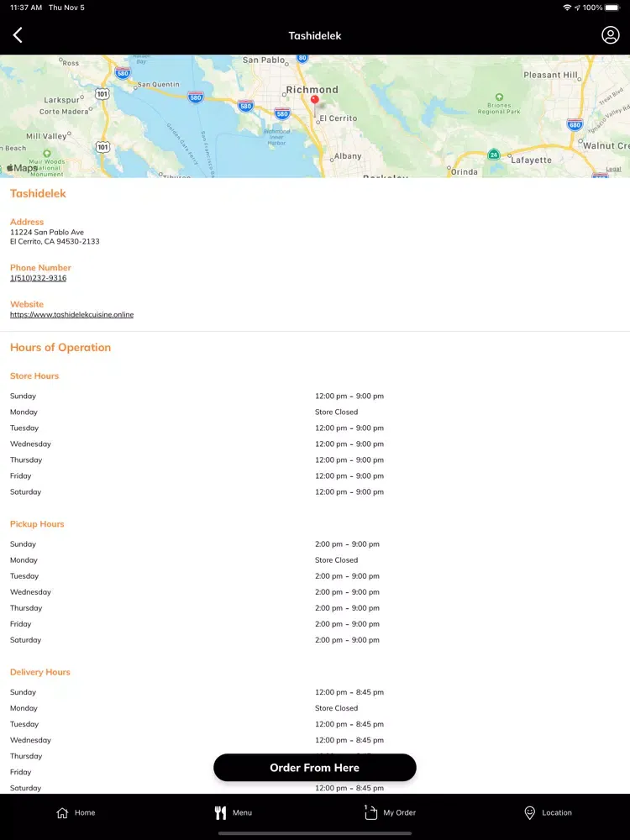Select Sunday row under Store Hours

point(315,396)
